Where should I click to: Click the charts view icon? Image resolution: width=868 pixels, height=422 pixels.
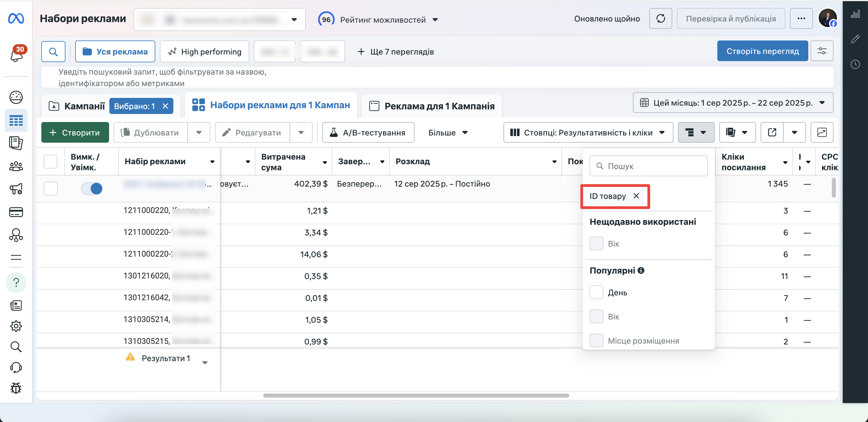[x=821, y=132]
